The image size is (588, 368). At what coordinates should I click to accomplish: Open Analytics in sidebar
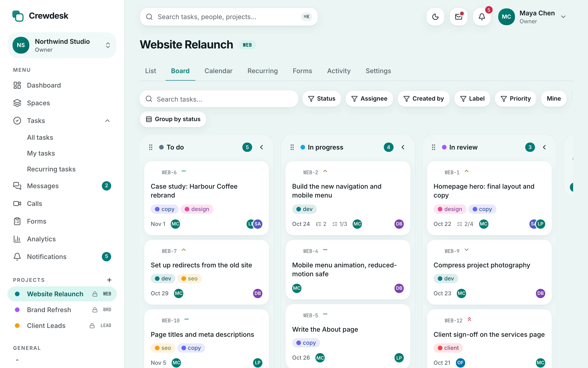point(62,239)
